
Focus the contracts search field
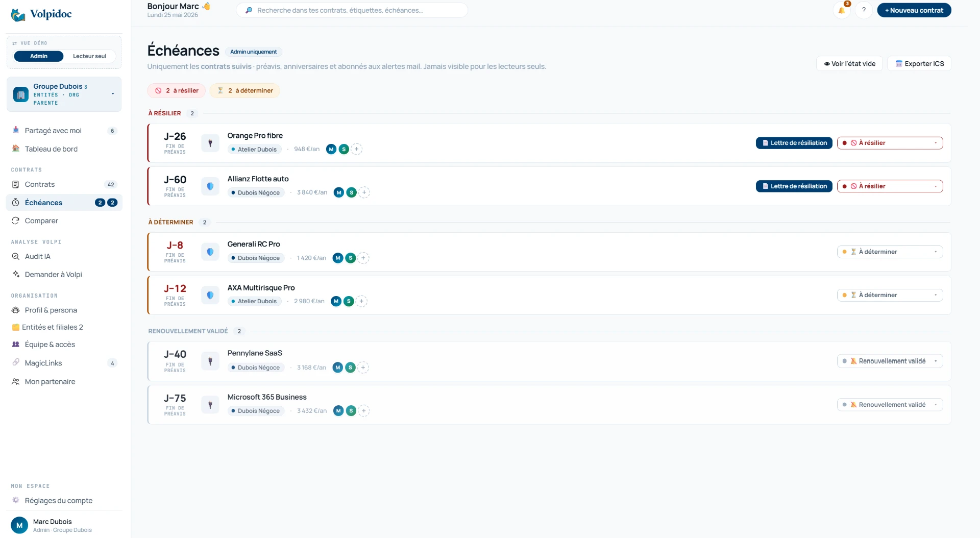coord(352,10)
